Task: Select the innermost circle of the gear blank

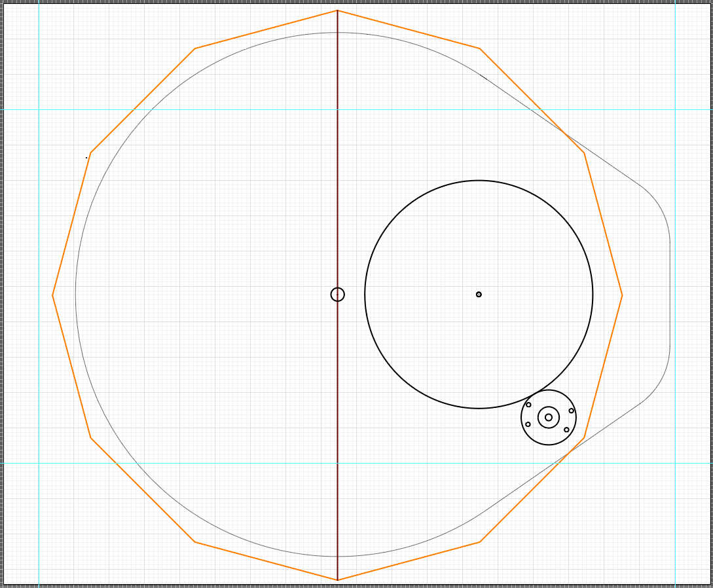Action: click(x=547, y=416)
